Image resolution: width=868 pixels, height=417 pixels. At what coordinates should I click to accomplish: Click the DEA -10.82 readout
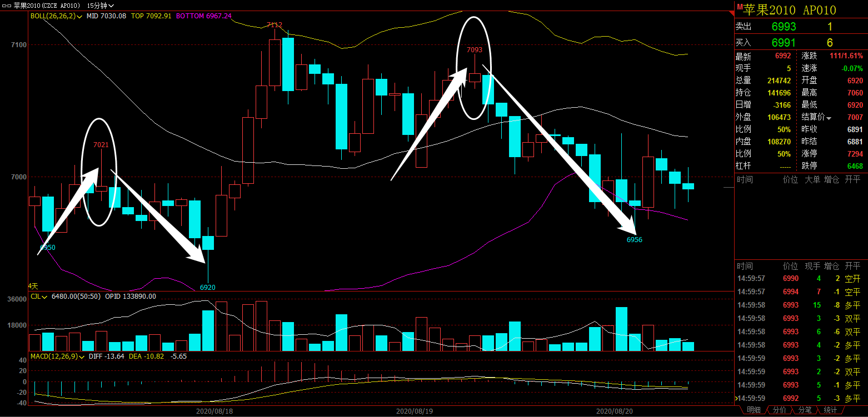147,356
